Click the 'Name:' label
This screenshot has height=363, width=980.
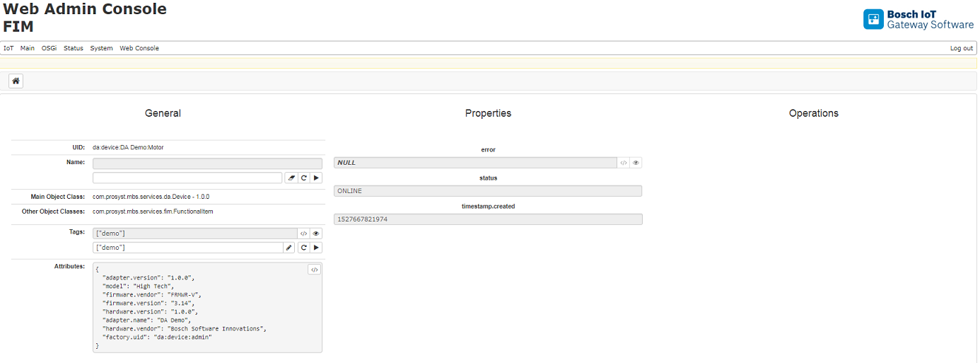(x=75, y=162)
